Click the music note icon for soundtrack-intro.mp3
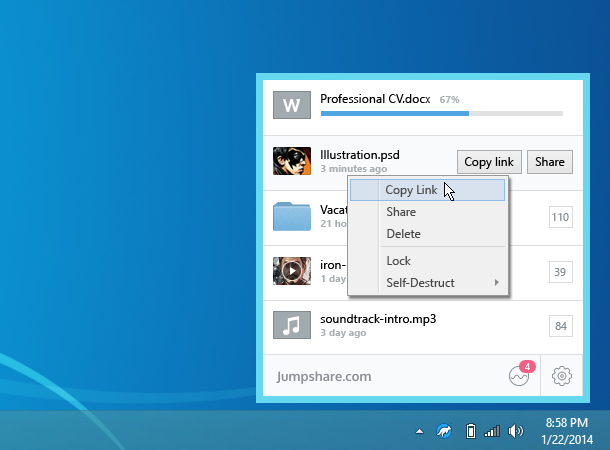Viewport: 610px width, 450px height. [292, 325]
